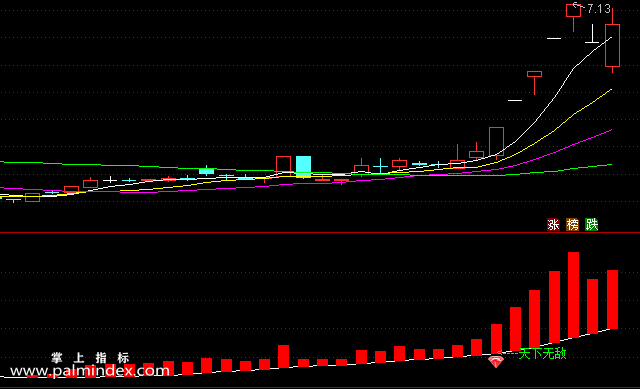The image size is (640, 389).
Task: Click the 7.13 high price label
Action: [599, 9]
